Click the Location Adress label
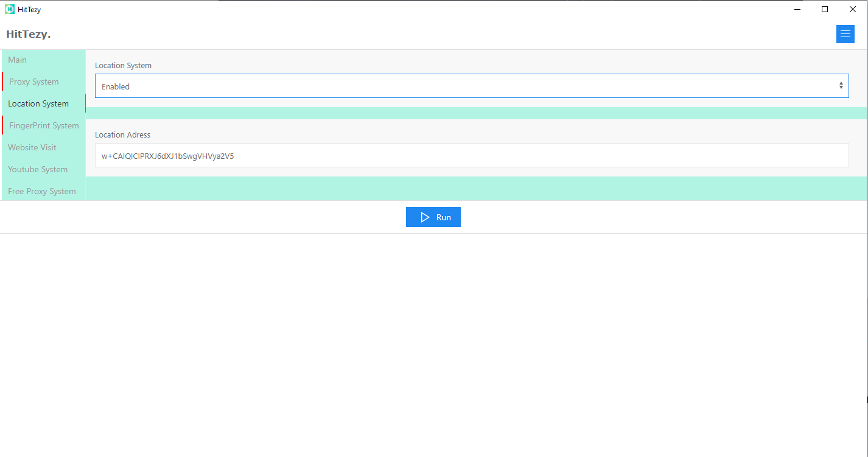 click(x=122, y=134)
